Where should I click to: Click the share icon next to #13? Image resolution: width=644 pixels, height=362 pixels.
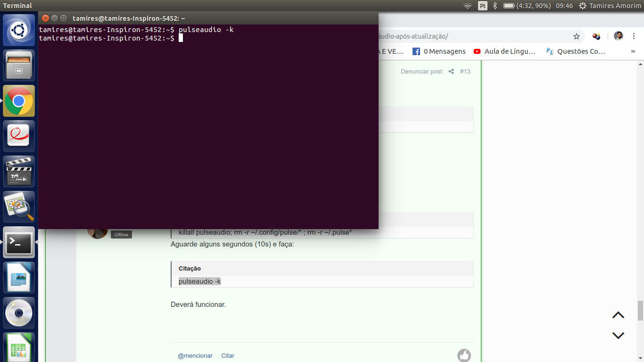(451, 72)
